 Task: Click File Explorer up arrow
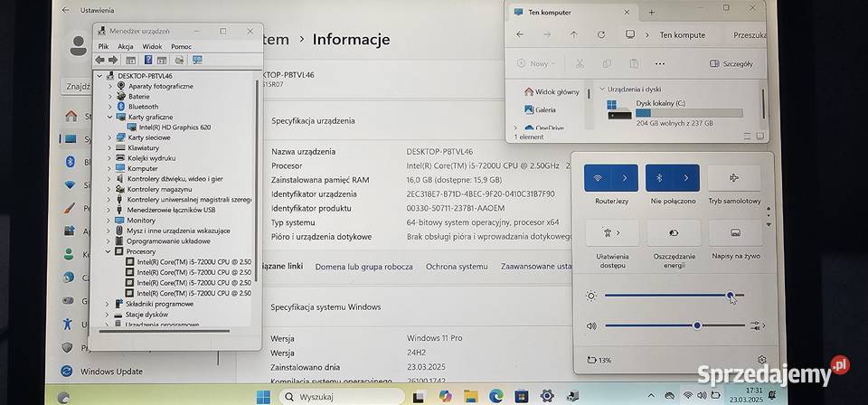click(x=574, y=34)
